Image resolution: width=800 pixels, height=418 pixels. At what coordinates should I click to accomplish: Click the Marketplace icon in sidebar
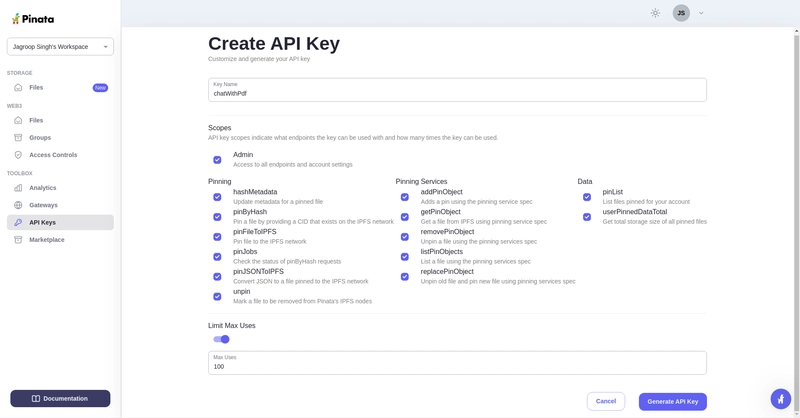point(18,240)
